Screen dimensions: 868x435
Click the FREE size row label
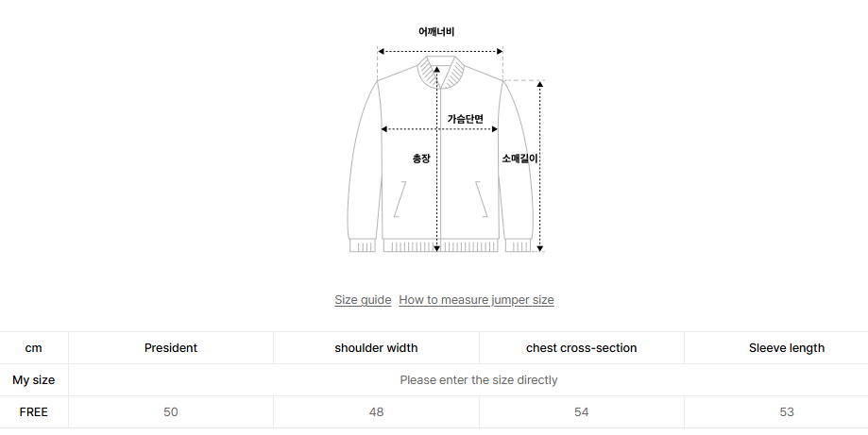point(33,412)
